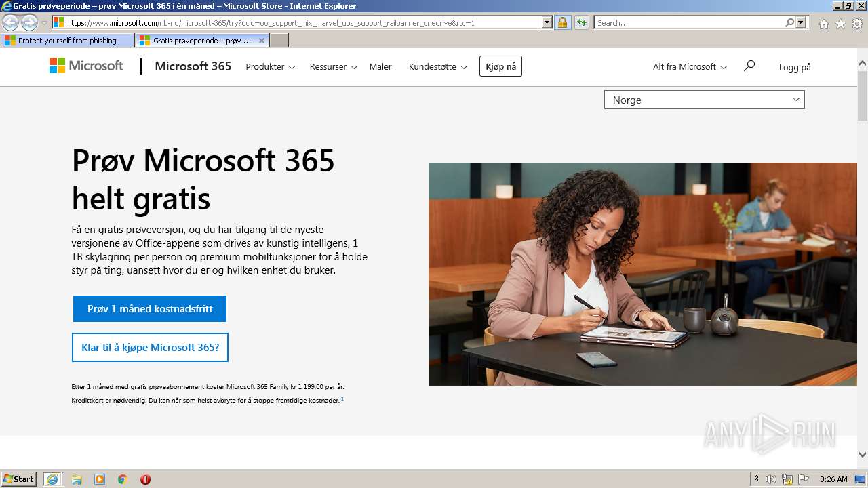The height and width of the screenshot is (488, 868).
Task: Open the File Explorer taskbar icon
Action: tap(77, 479)
